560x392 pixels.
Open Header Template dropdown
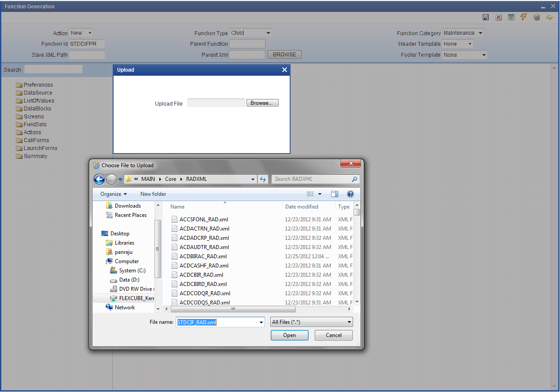point(470,44)
